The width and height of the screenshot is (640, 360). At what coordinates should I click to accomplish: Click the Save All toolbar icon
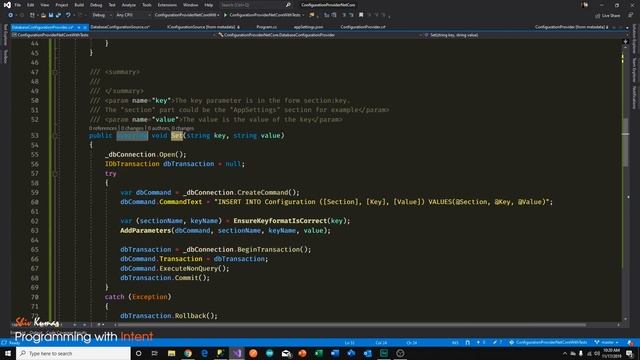(x=58, y=15)
